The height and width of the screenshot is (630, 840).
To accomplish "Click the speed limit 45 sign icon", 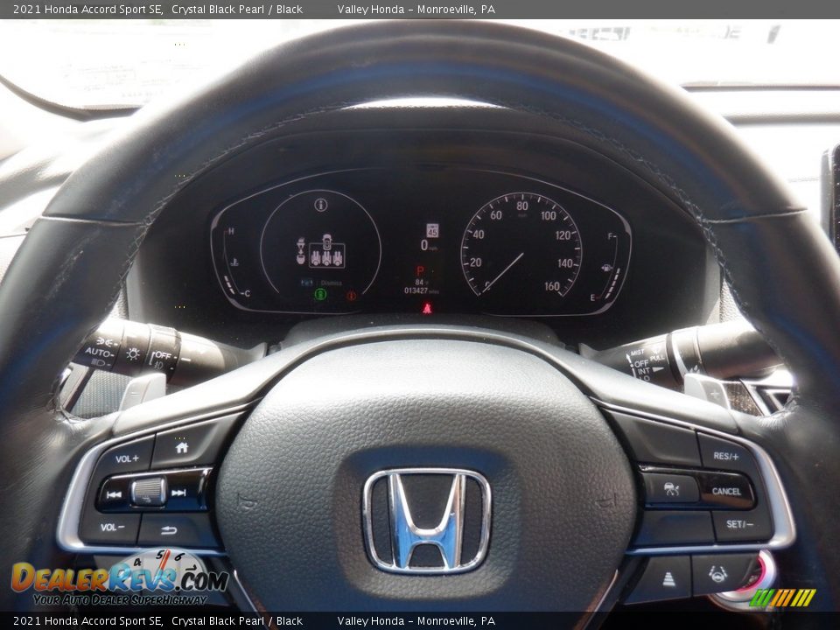I will click(x=431, y=230).
